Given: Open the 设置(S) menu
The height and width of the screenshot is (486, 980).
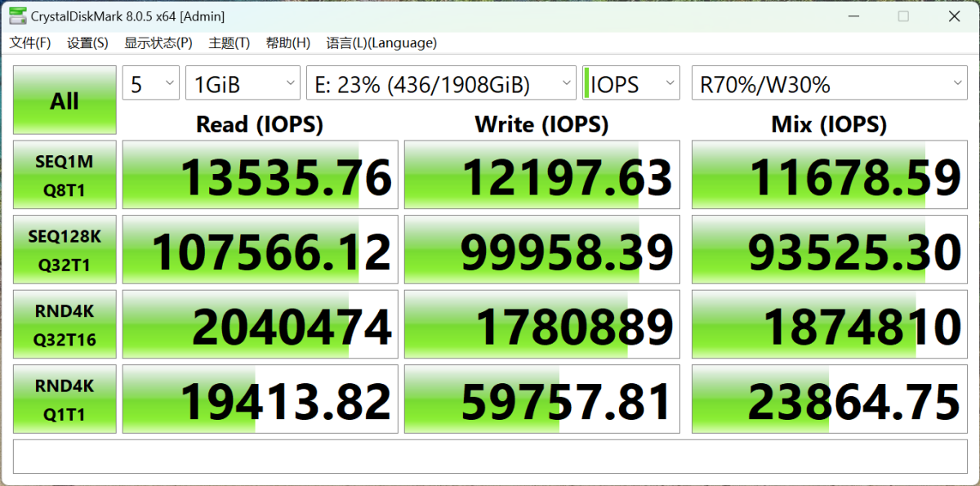Looking at the screenshot, I should point(87,42).
